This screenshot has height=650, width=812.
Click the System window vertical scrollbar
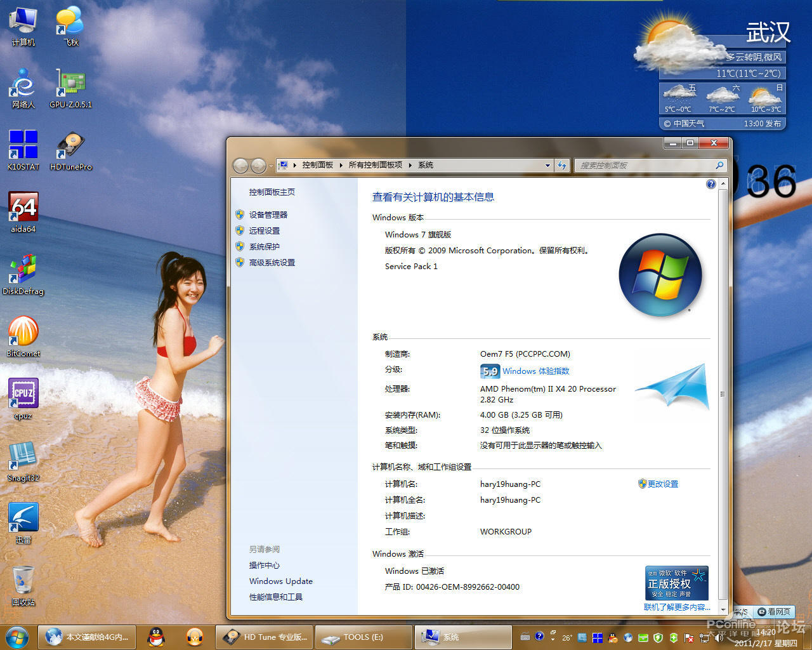point(723,394)
